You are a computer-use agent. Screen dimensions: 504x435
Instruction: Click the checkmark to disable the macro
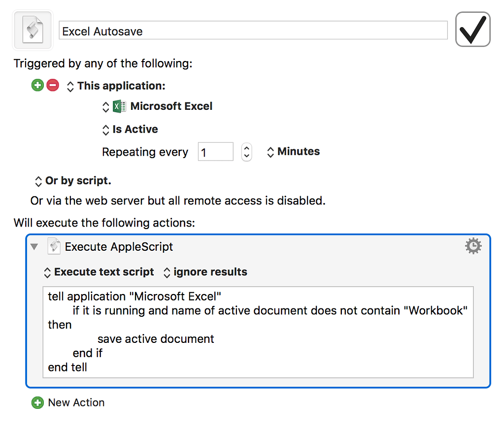(472, 29)
